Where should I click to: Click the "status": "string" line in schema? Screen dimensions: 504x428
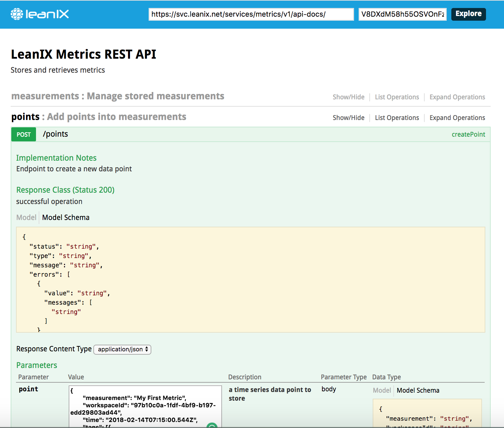[64, 246]
